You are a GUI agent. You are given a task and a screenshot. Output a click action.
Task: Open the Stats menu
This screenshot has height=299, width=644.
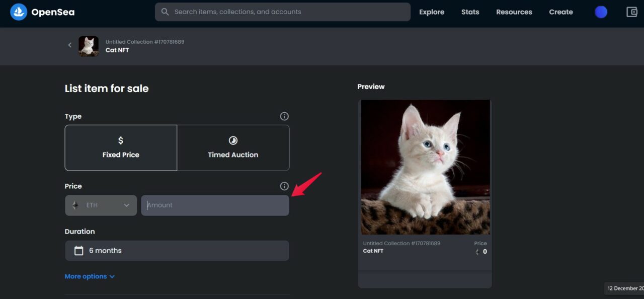[x=470, y=12]
